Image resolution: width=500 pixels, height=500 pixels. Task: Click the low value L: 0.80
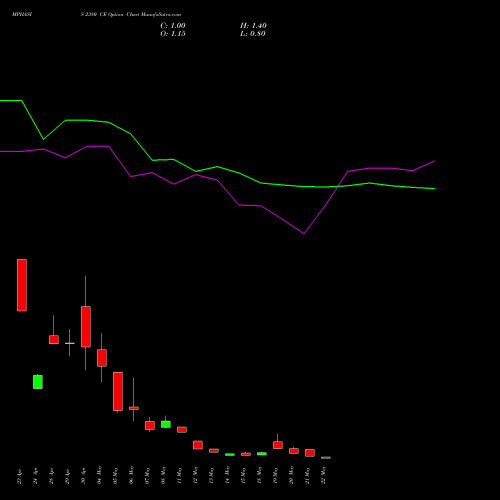click(253, 34)
